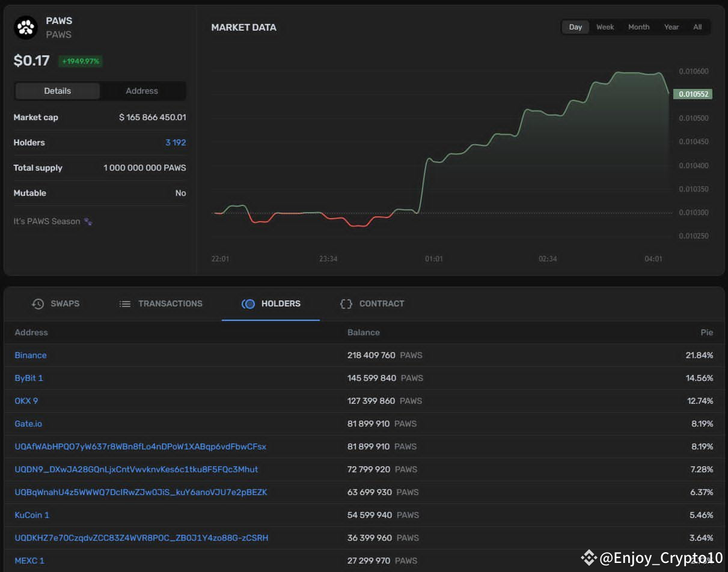Show Year market data
The image size is (728, 572).
point(671,27)
